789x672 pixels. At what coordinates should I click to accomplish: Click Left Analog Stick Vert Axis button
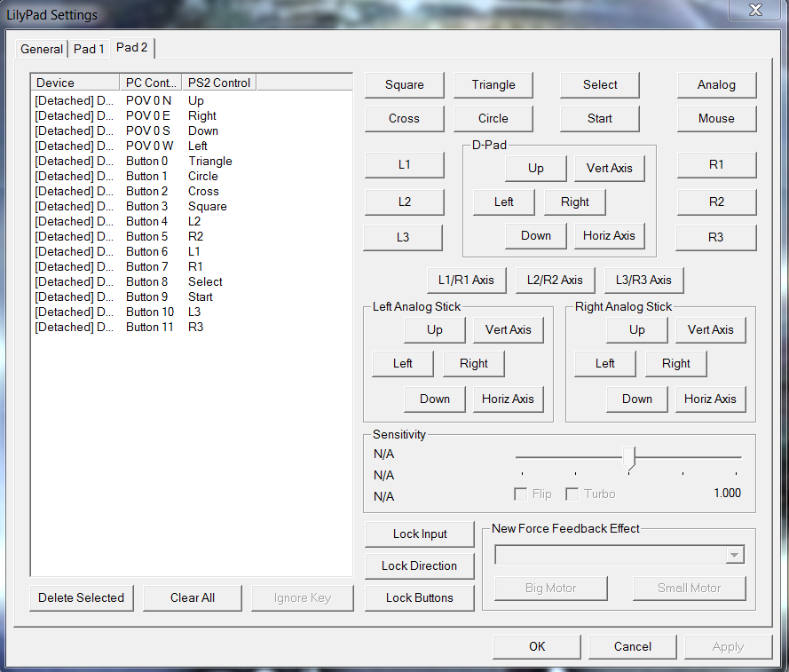pos(509,329)
